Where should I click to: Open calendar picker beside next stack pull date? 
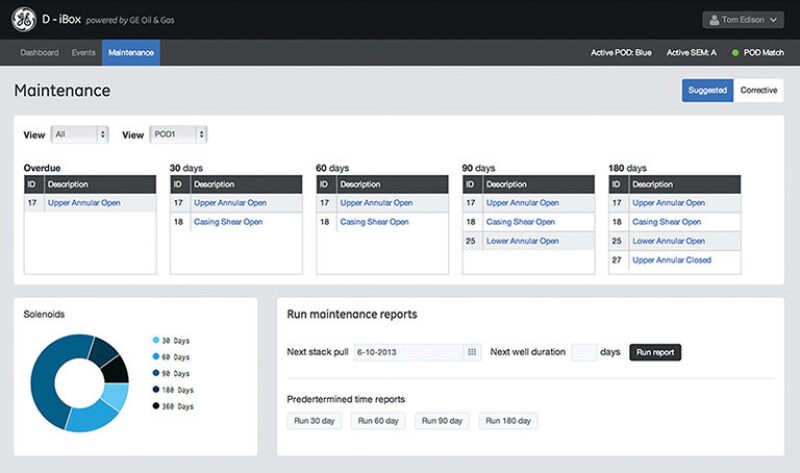pos(471,352)
